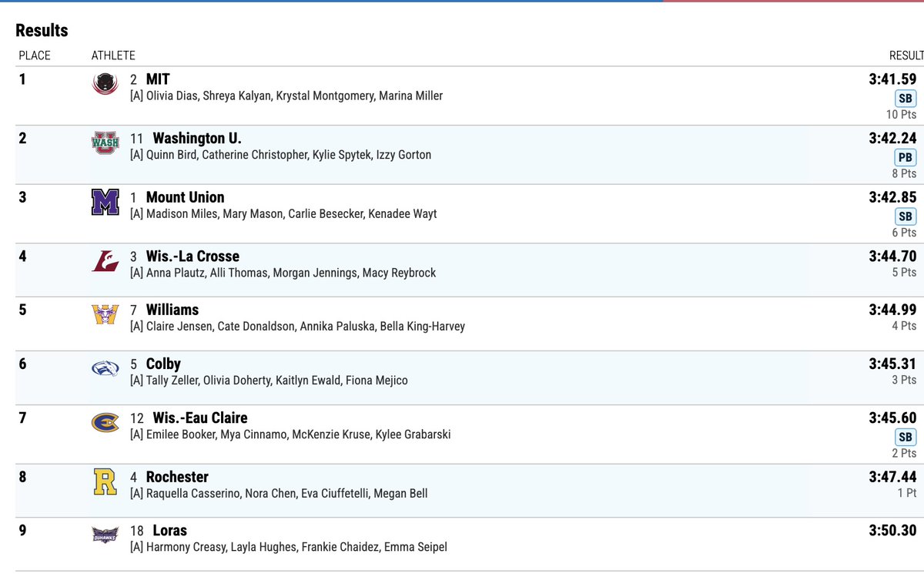Image resolution: width=924 pixels, height=577 pixels.
Task: Click the 3:47.44 result time
Action: coord(892,477)
